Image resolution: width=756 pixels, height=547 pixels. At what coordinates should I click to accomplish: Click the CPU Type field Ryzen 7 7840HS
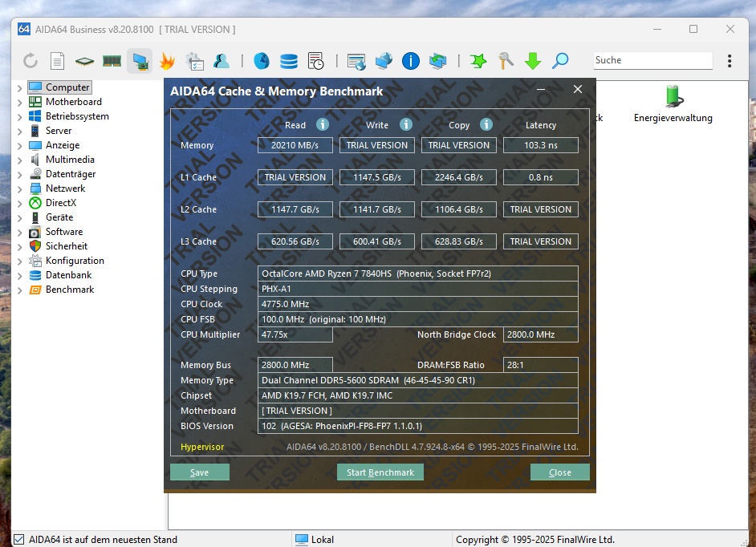[x=418, y=273]
